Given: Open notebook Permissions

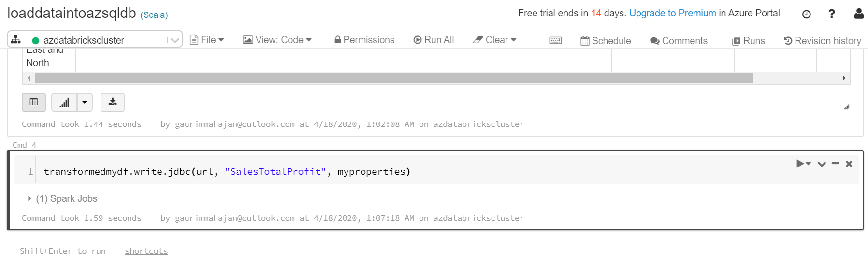Looking at the screenshot, I should pos(364,40).
